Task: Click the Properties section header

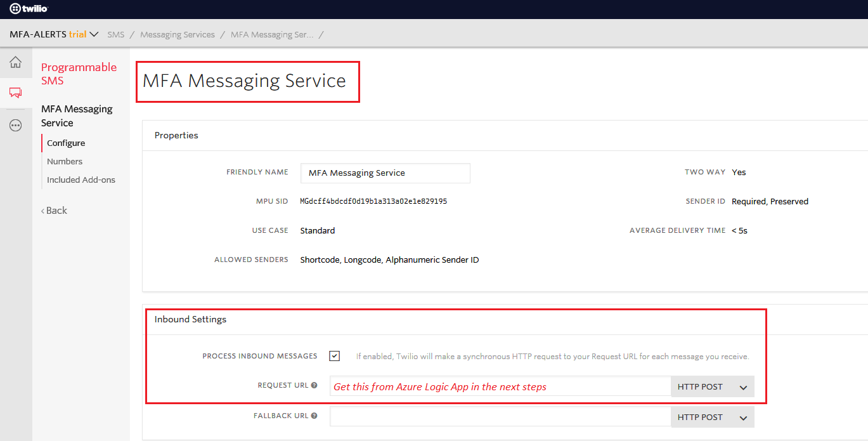Action: [176, 135]
